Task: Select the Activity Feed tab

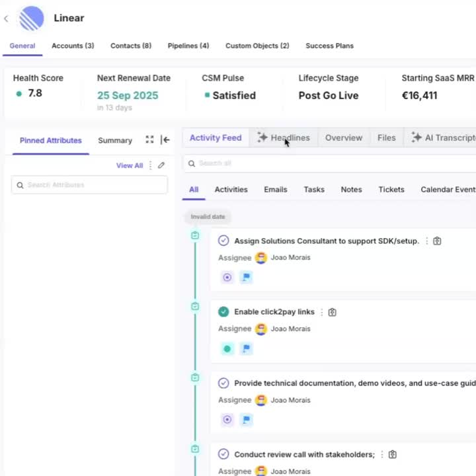Action: 216,138
